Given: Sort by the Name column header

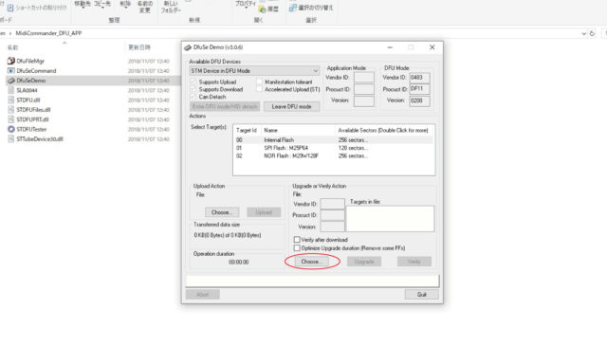Looking at the screenshot, I should tap(12, 47).
